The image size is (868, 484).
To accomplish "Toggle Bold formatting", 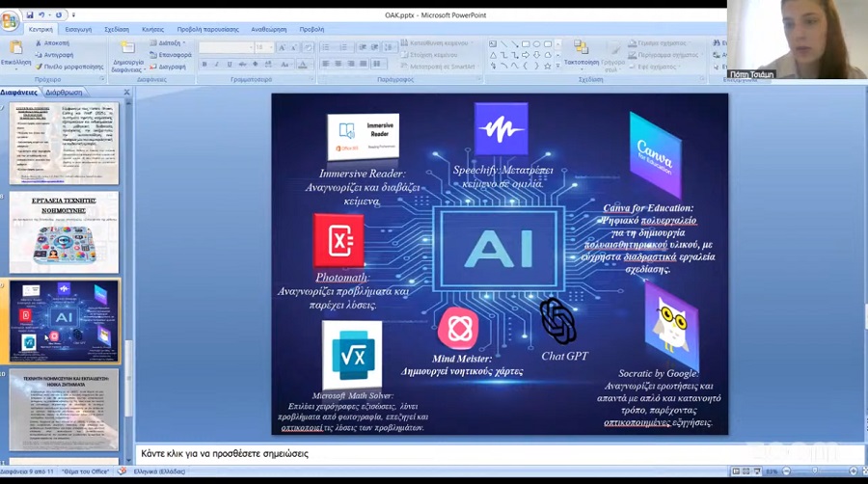I will [x=204, y=65].
